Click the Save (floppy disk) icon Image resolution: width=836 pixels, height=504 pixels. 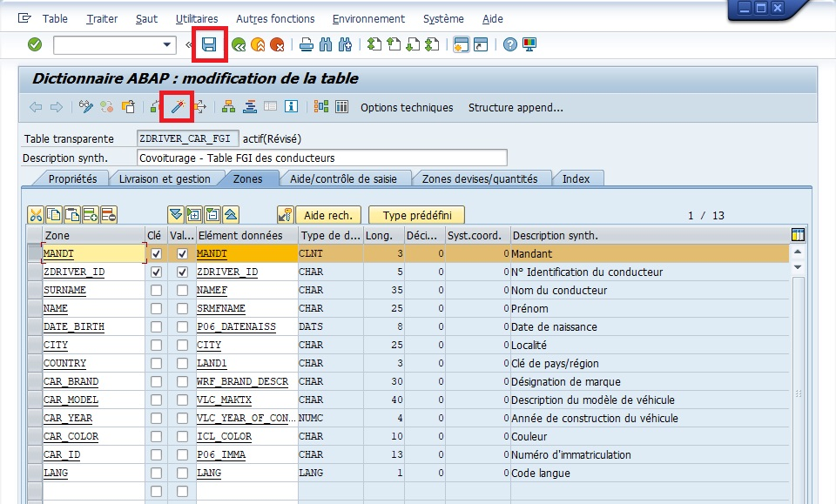tap(209, 44)
